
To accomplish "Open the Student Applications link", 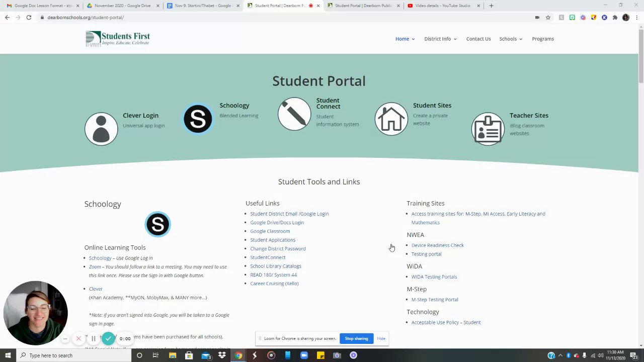I will coord(273,240).
